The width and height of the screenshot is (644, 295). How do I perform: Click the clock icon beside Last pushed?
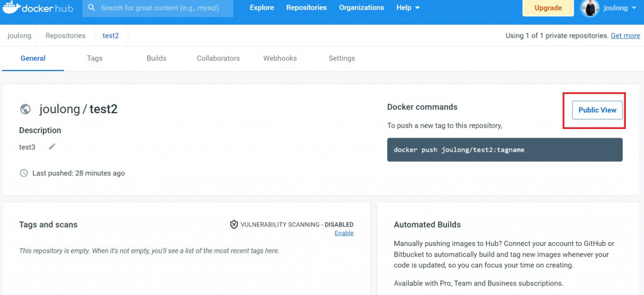(x=24, y=173)
